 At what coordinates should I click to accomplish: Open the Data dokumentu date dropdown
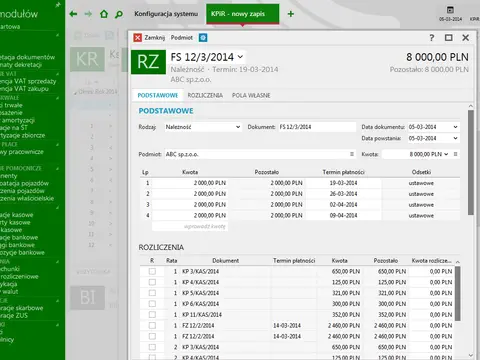click(x=455, y=127)
